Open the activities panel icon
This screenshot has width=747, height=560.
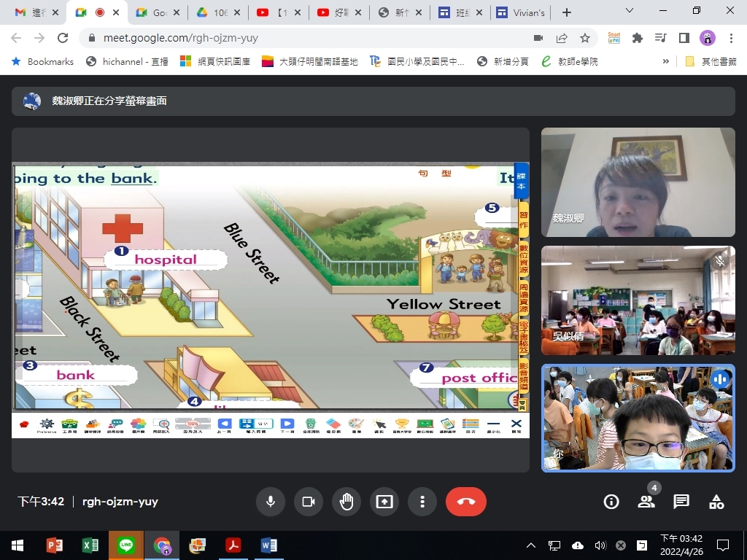click(x=716, y=502)
